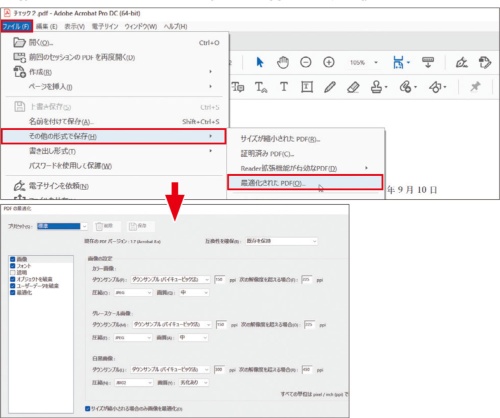Open the drawing shapes tool

coord(435,87)
